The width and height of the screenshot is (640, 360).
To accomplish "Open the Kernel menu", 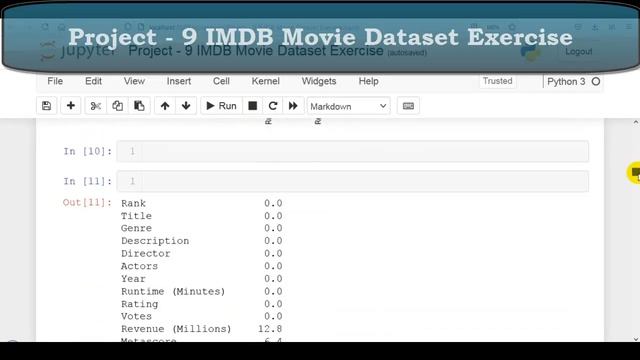I will [x=265, y=81].
